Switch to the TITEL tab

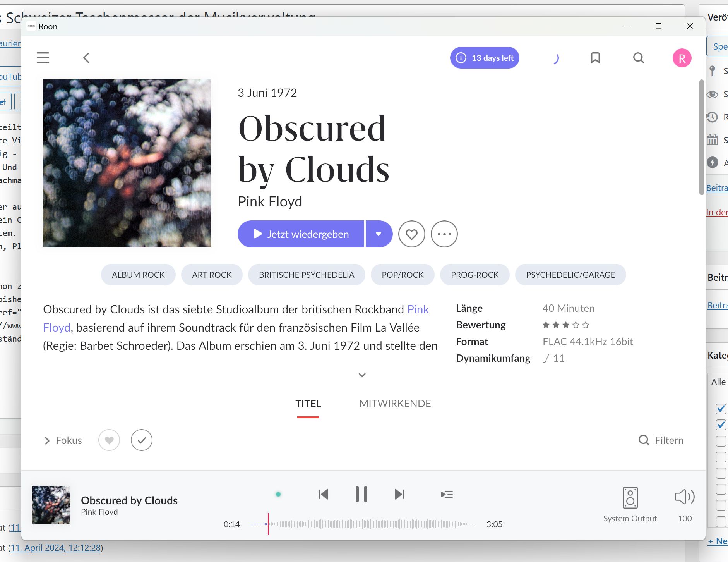(x=308, y=404)
